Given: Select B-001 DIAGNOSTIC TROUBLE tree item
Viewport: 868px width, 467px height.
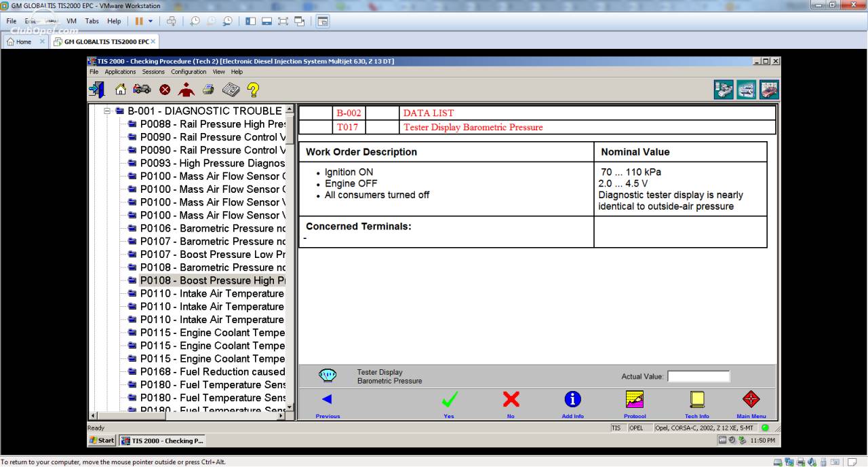Looking at the screenshot, I should tap(204, 111).
